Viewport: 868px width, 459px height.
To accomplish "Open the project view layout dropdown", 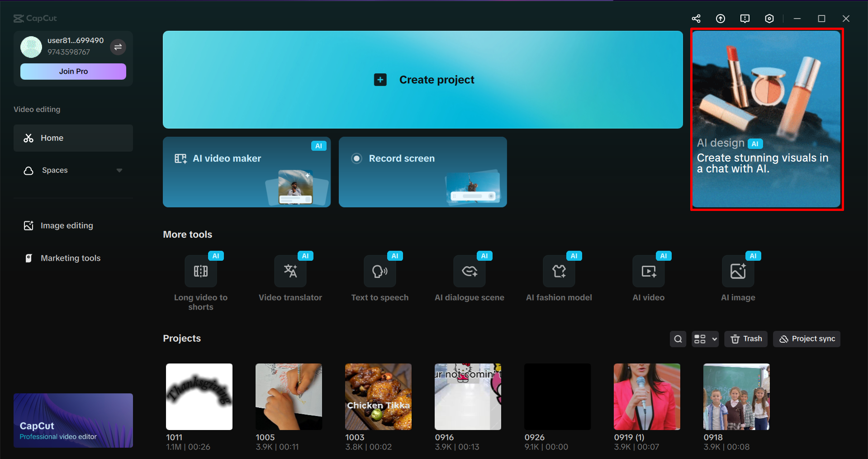I will 705,339.
